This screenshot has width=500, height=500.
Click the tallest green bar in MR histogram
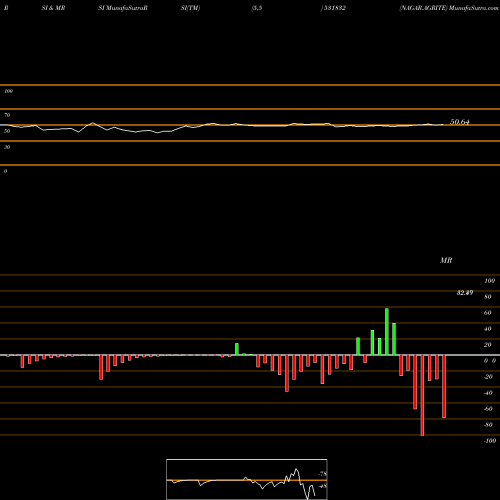click(387, 332)
